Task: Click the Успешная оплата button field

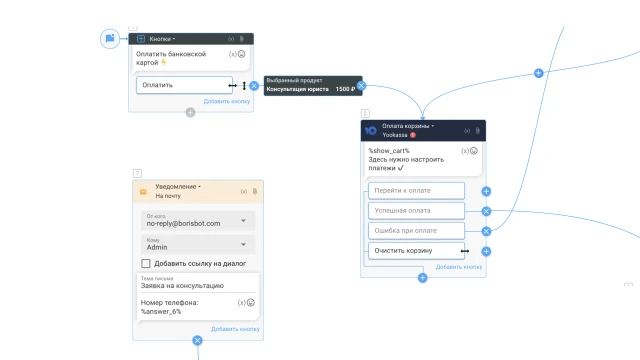Action: (416, 211)
